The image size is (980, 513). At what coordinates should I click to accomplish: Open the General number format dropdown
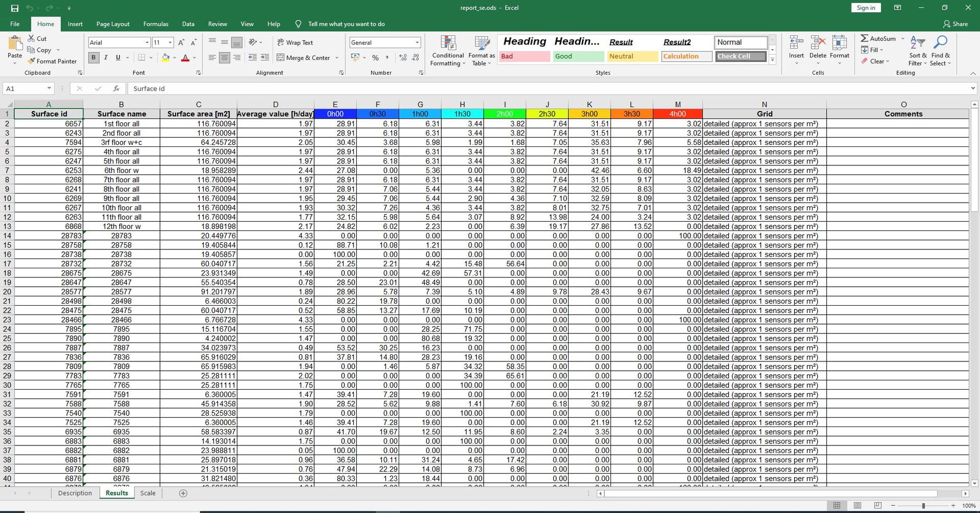coord(417,42)
